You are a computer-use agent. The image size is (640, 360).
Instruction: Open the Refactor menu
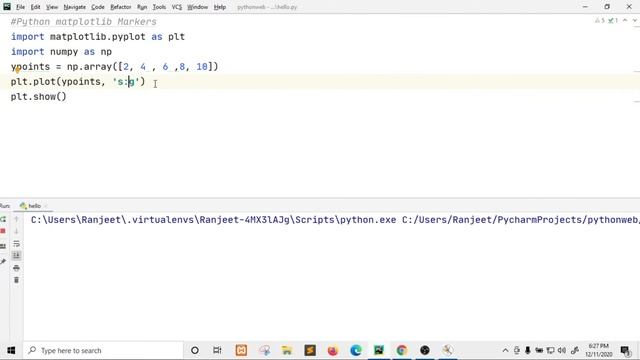(x=121, y=7)
